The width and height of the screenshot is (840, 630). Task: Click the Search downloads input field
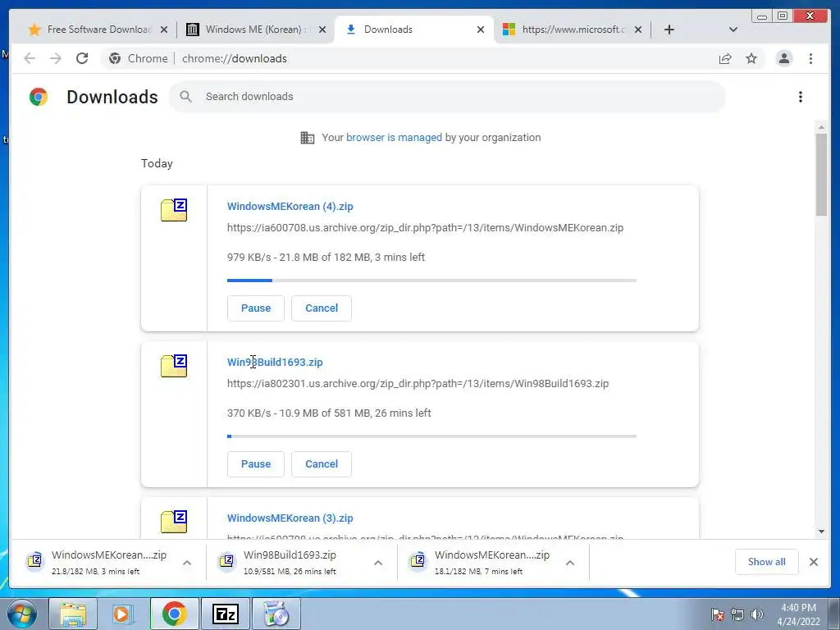(447, 97)
